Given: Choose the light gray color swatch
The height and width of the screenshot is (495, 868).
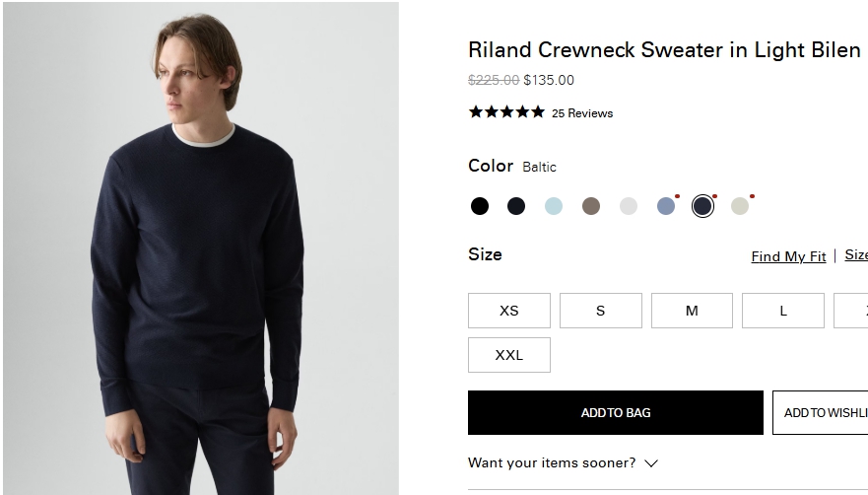Looking at the screenshot, I should coord(629,206).
